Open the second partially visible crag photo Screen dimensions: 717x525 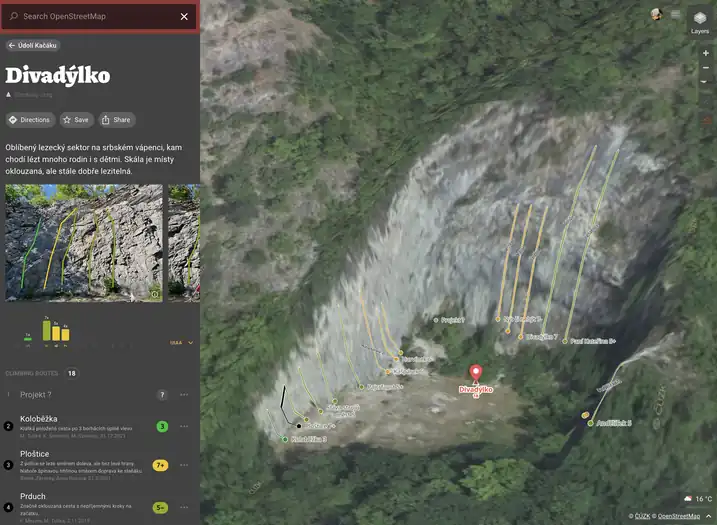point(184,243)
